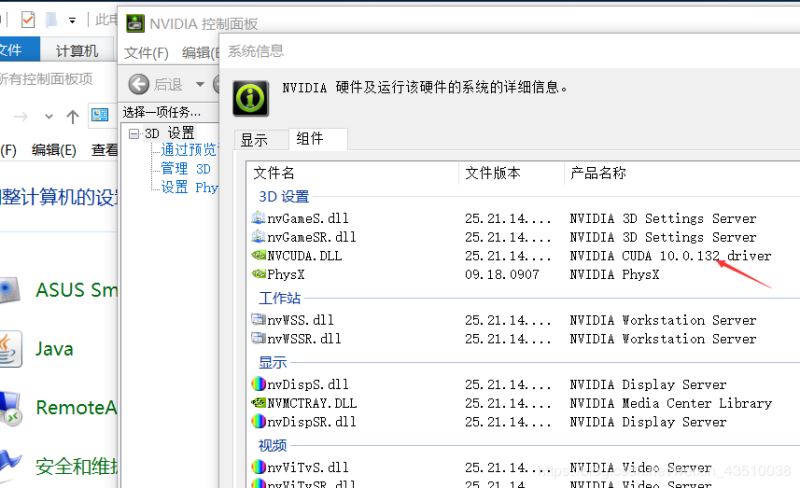This screenshot has height=488, width=800.
Task: Click the Java coffee cup icon
Action: tap(10, 349)
